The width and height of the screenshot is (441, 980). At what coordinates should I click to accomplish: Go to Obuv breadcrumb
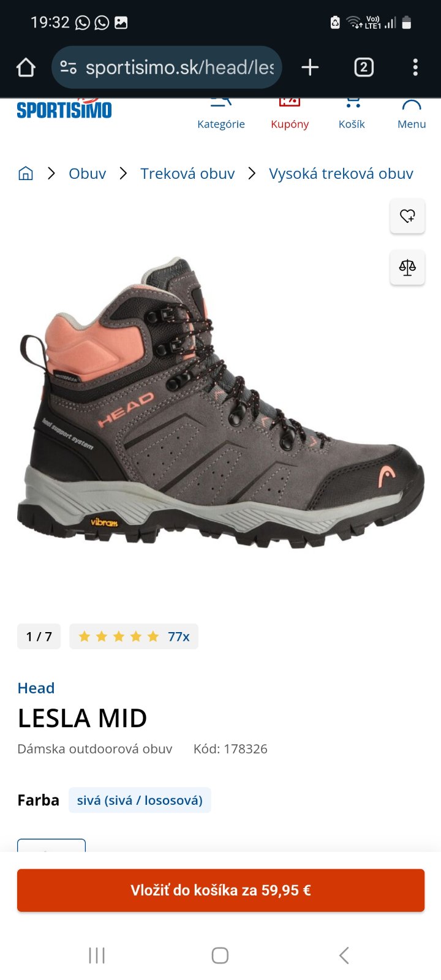87,173
